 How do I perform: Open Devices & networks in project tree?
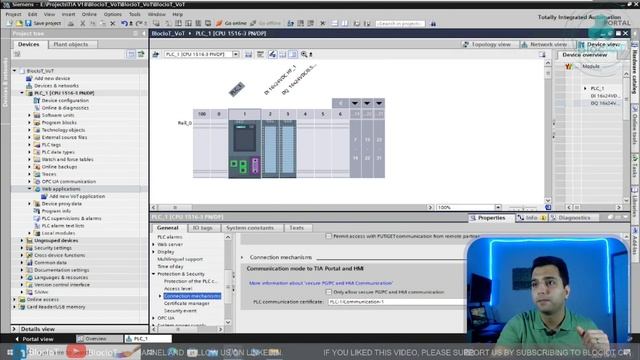[56, 85]
